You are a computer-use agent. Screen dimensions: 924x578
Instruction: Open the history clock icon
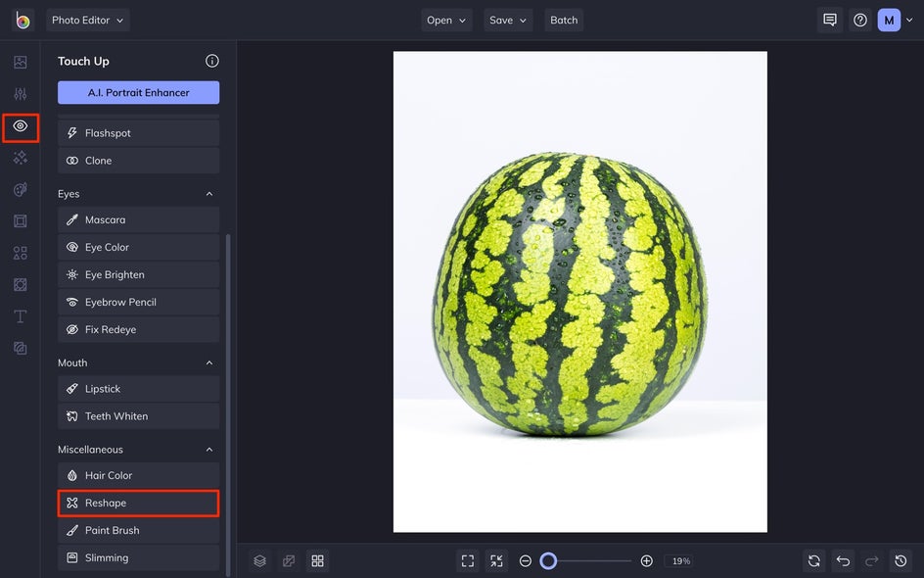(901, 561)
